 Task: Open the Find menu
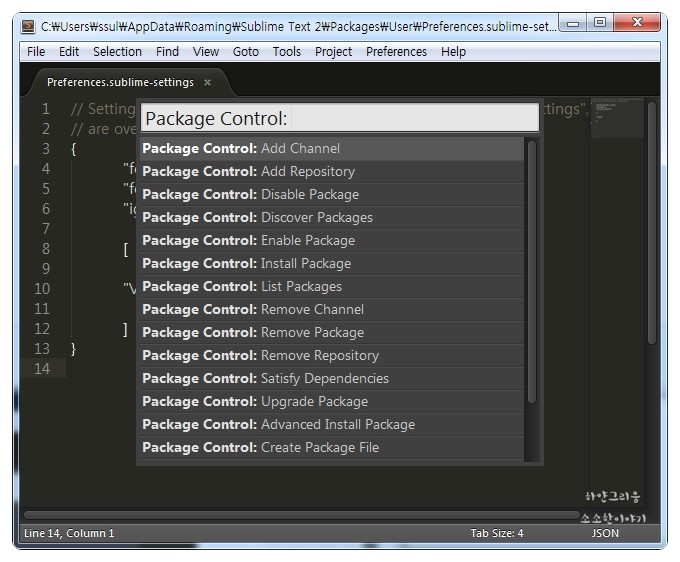point(167,52)
